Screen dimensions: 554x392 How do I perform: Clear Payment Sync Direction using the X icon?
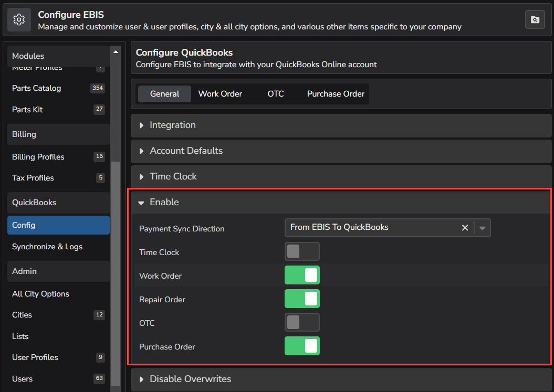[465, 228]
